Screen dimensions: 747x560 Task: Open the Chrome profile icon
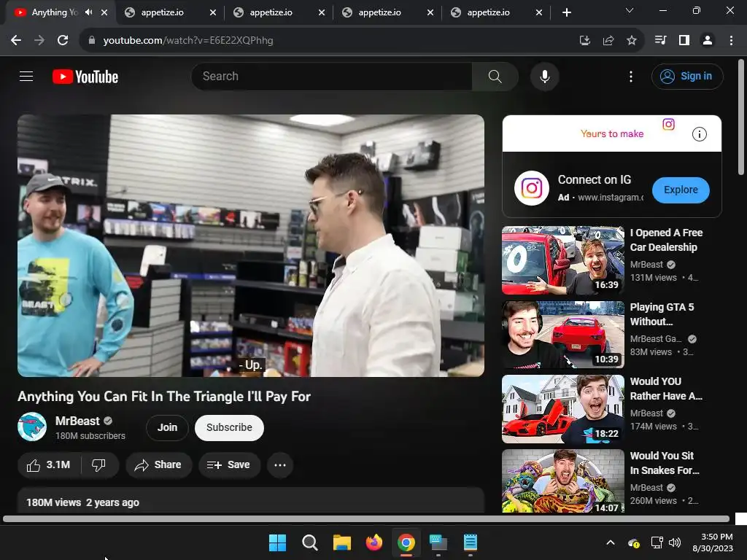(708, 41)
